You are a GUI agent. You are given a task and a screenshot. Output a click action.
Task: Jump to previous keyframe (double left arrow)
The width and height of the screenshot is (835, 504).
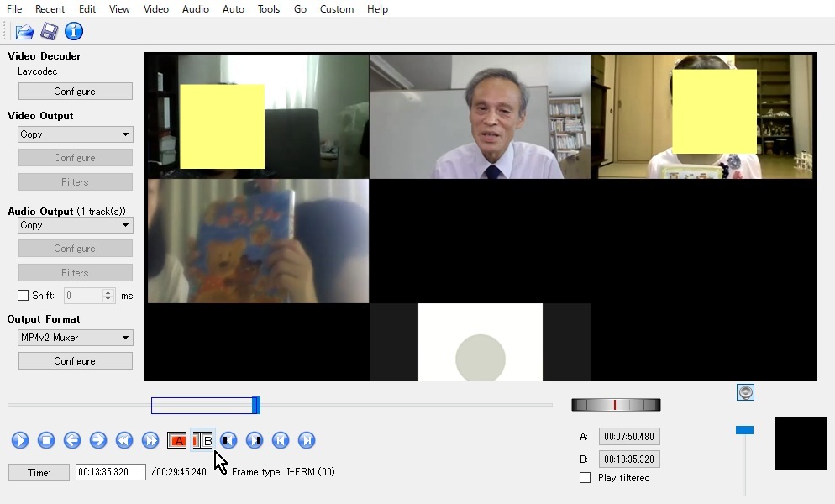(124, 440)
